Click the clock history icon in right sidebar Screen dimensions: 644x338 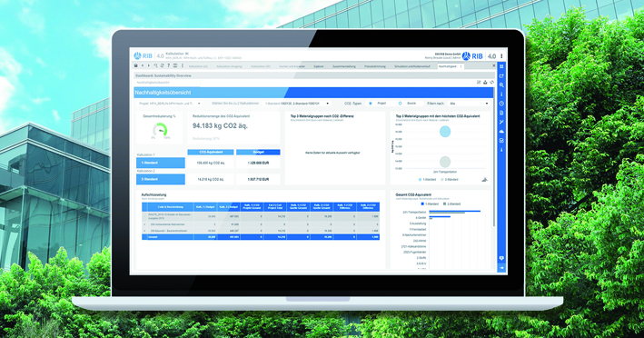coord(501,104)
